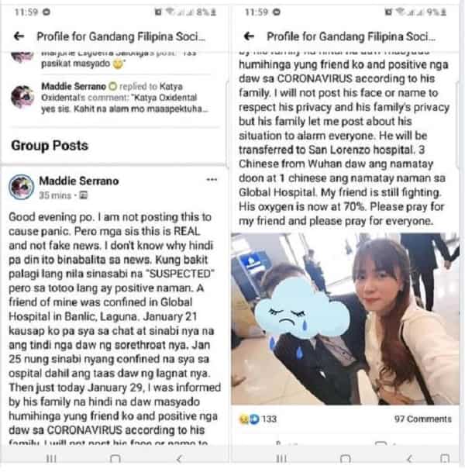
Task: Open the selfie photo attached to the post
Action: [x=345, y=319]
